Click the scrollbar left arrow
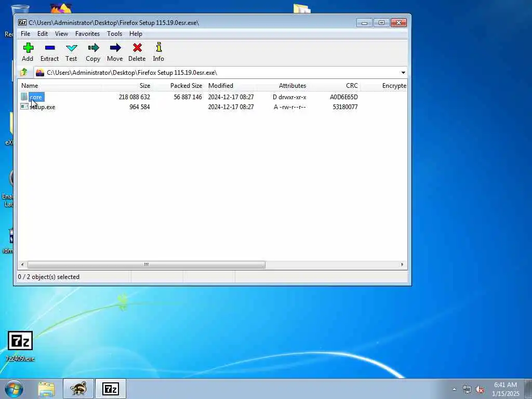 click(22, 264)
